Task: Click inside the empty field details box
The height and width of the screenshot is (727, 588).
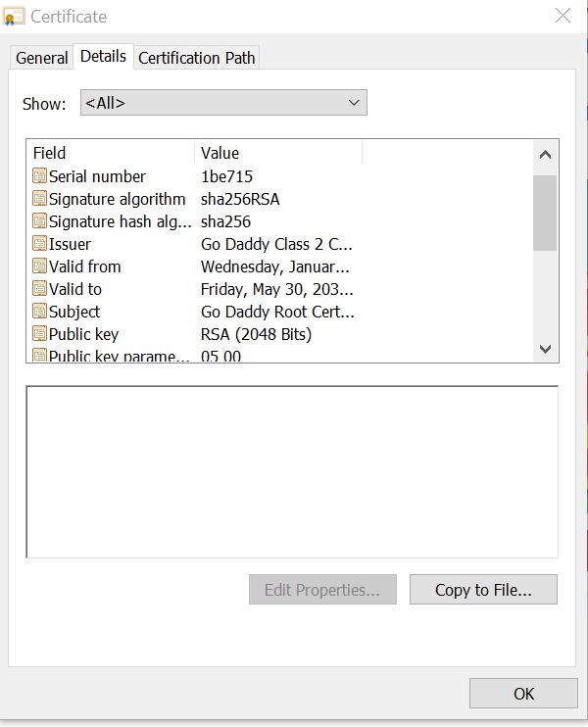Action: [292, 471]
